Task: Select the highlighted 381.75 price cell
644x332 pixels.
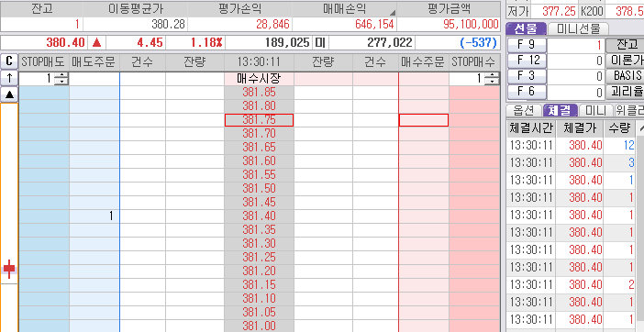Action: [259, 120]
